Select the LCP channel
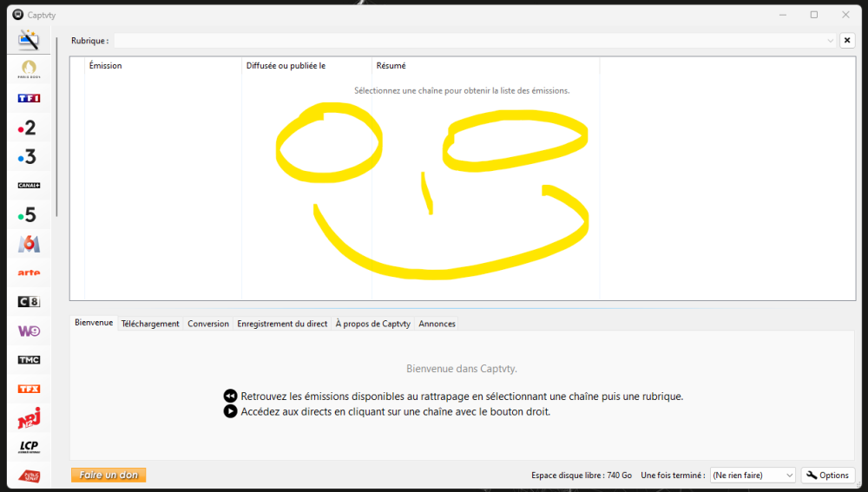The image size is (868, 492). point(29,447)
